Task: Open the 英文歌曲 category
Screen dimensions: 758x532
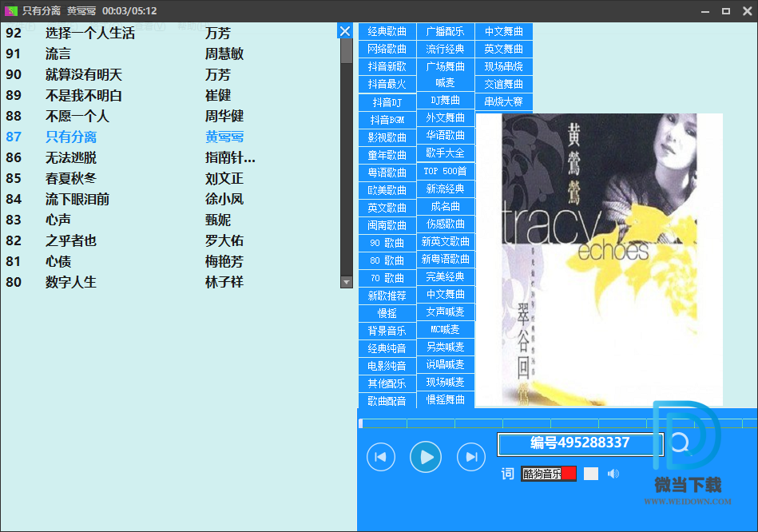Action: click(387, 208)
